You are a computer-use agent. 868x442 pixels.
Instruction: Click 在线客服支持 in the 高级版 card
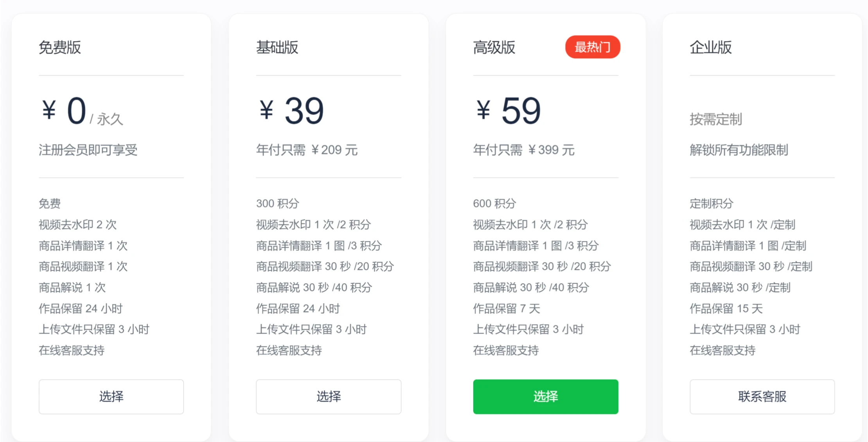coord(506,350)
